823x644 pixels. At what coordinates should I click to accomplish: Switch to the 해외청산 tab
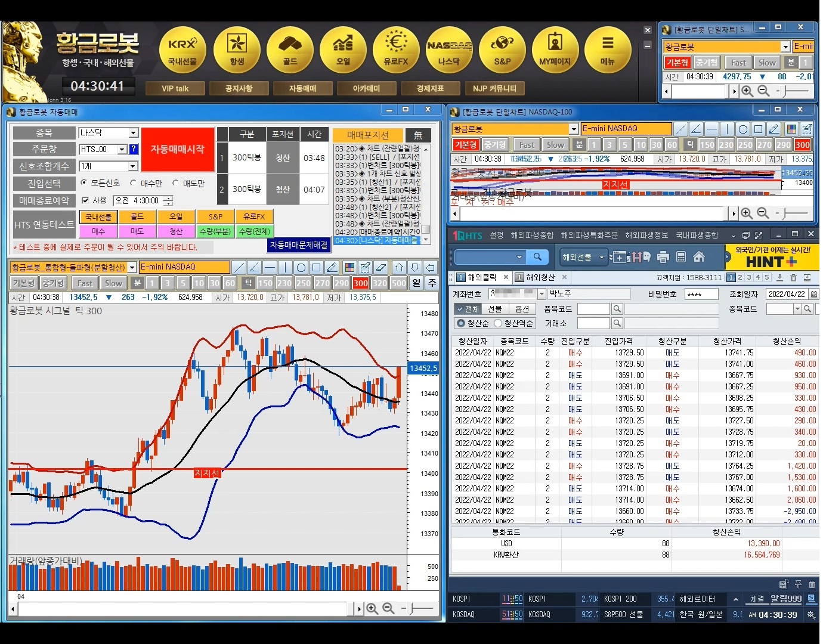541,277
